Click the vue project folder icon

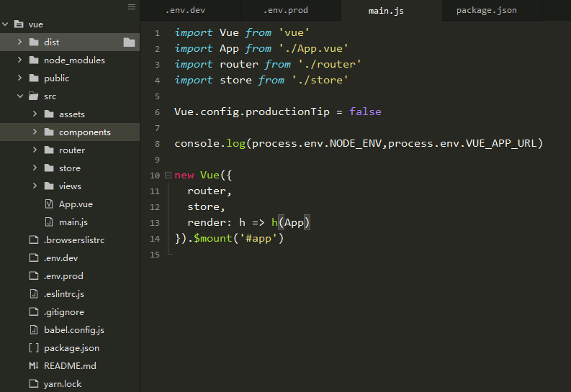pos(19,24)
